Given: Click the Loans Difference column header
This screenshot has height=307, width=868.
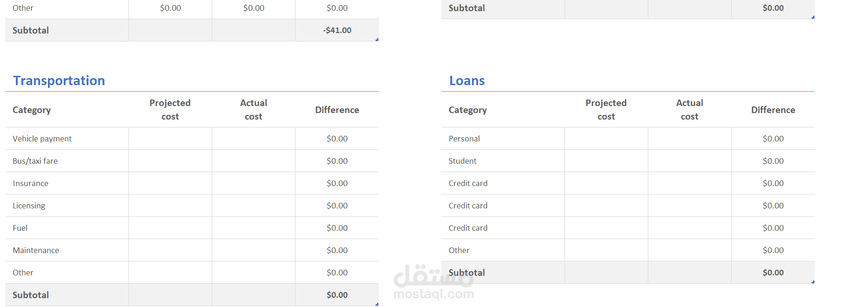Looking at the screenshot, I should pyautogui.click(x=773, y=110).
